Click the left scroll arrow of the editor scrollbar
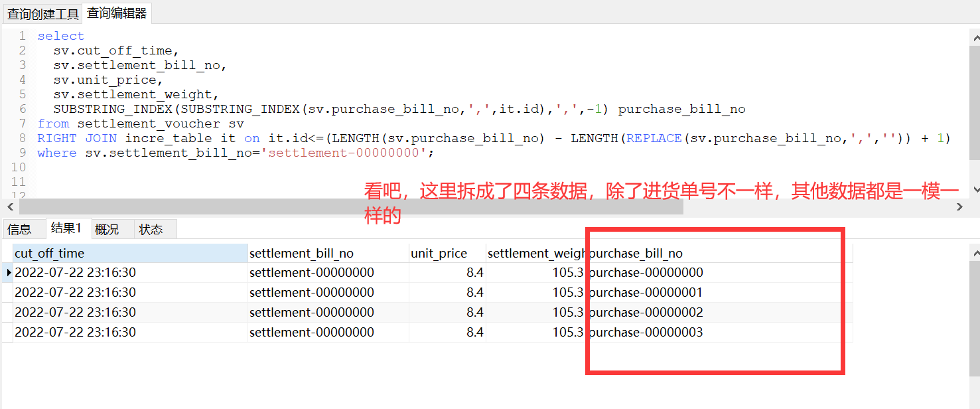Image resolution: width=980 pixels, height=409 pixels. (x=9, y=206)
